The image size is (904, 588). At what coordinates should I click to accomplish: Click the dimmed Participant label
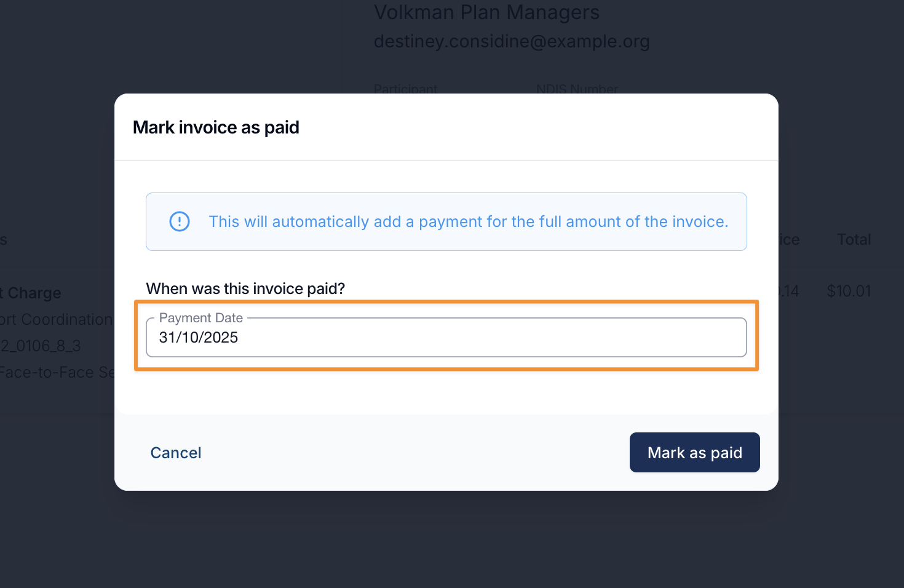click(405, 89)
